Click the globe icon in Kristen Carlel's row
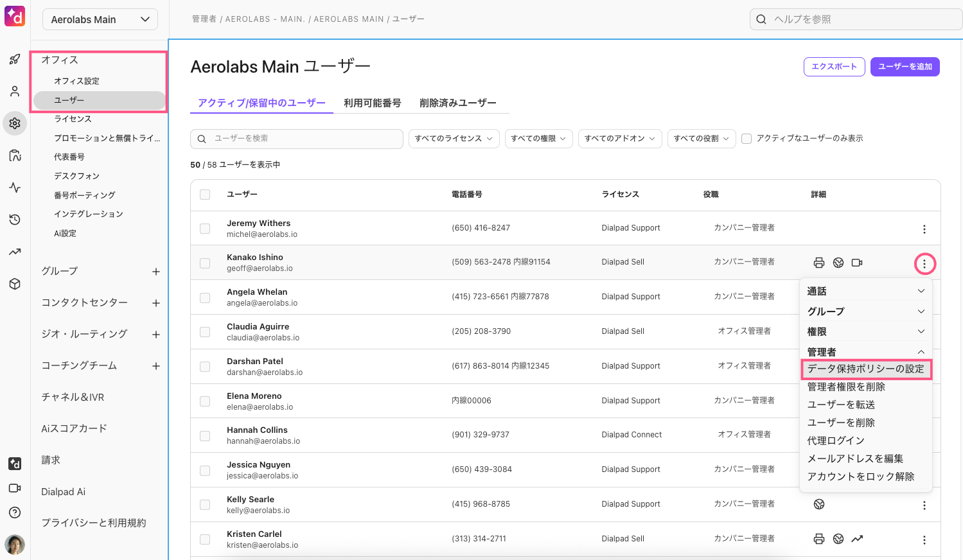The height and width of the screenshot is (560, 963). coord(838,539)
